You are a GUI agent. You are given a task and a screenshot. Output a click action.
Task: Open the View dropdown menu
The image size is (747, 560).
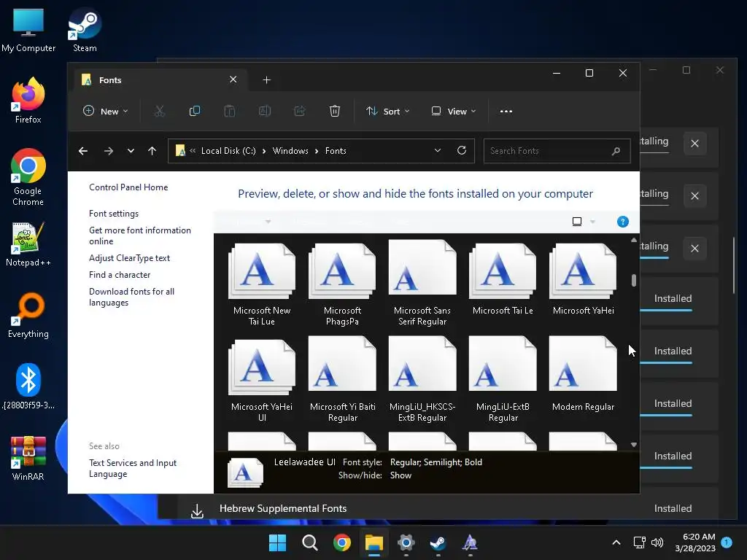click(x=453, y=112)
